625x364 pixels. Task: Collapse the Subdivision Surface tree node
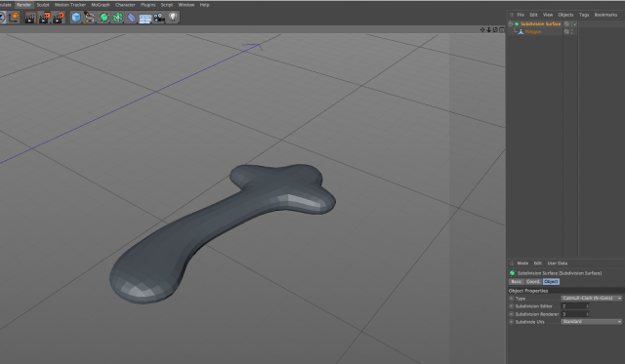[511, 23]
